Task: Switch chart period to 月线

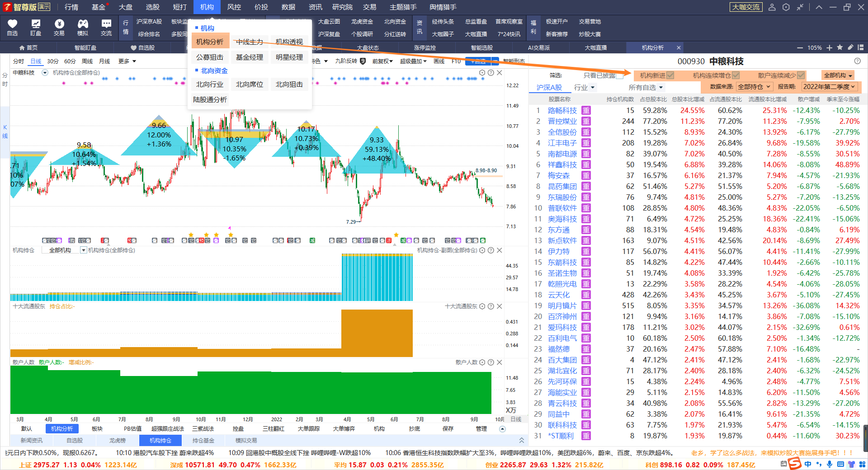Action: coord(104,61)
